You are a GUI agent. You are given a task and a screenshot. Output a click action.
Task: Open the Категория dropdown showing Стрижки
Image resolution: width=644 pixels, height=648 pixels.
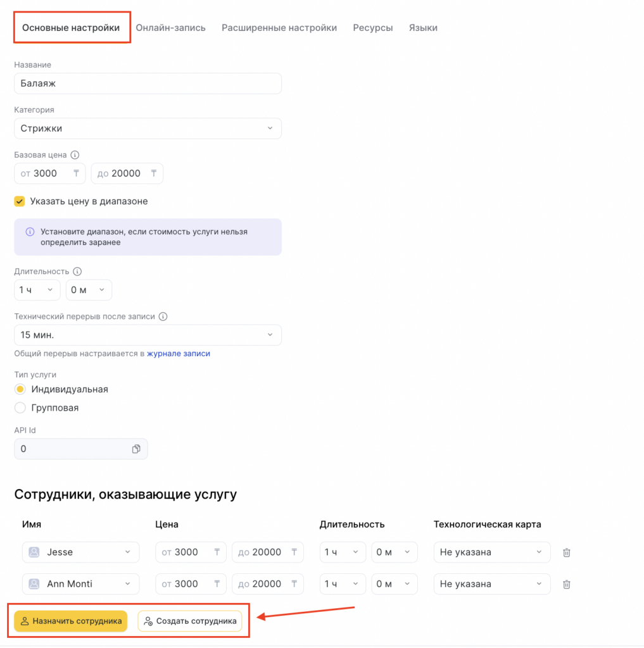tap(148, 128)
